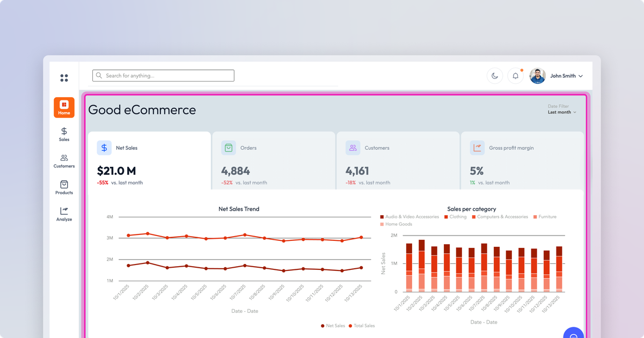The image size is (644, 338).
Task: Toggle dark mode with the moon icon
Action: pos(494,75)
